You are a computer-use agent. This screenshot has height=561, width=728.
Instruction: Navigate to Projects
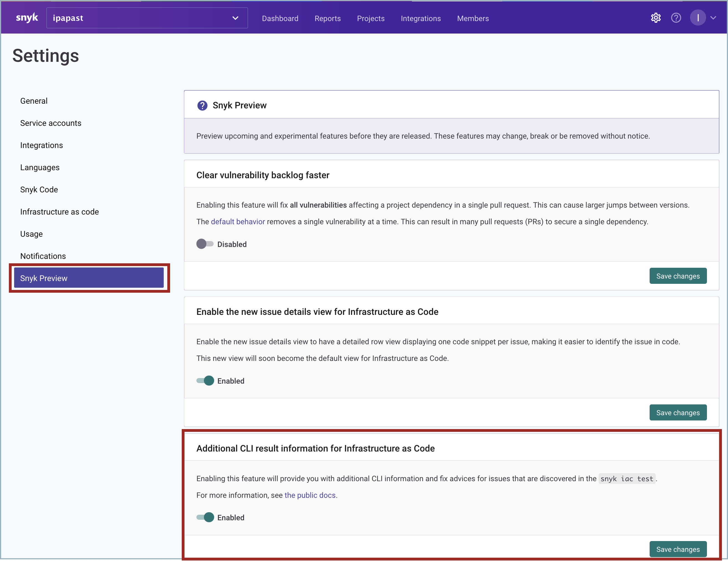371,18
